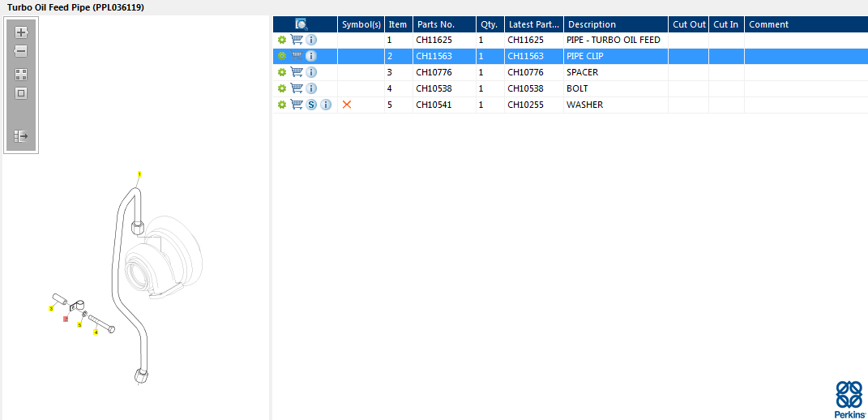Image resolution: width=868 pixels, height=420 pixels.
Task: Add BOLT CH10538 to cart
Action: (x=297, y=88)
